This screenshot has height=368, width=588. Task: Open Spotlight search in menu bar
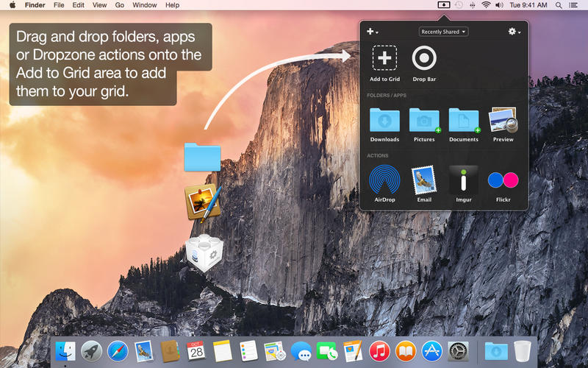click(x=559, y=5)
